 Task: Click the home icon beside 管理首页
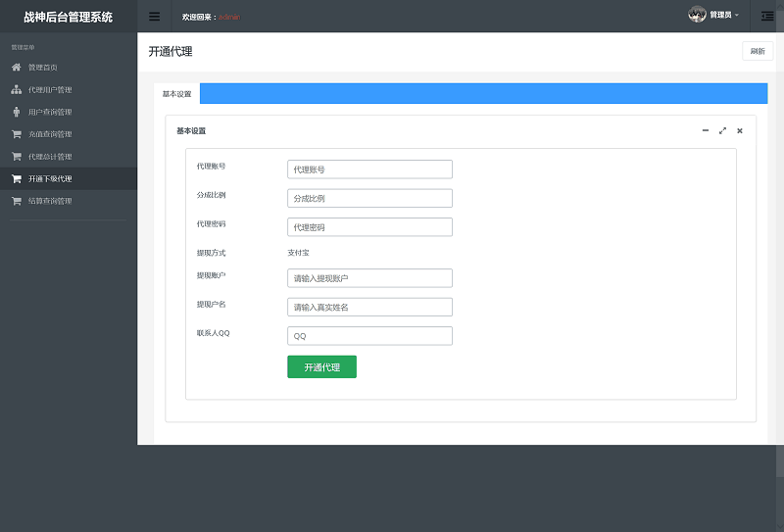[x=17, y=67]
